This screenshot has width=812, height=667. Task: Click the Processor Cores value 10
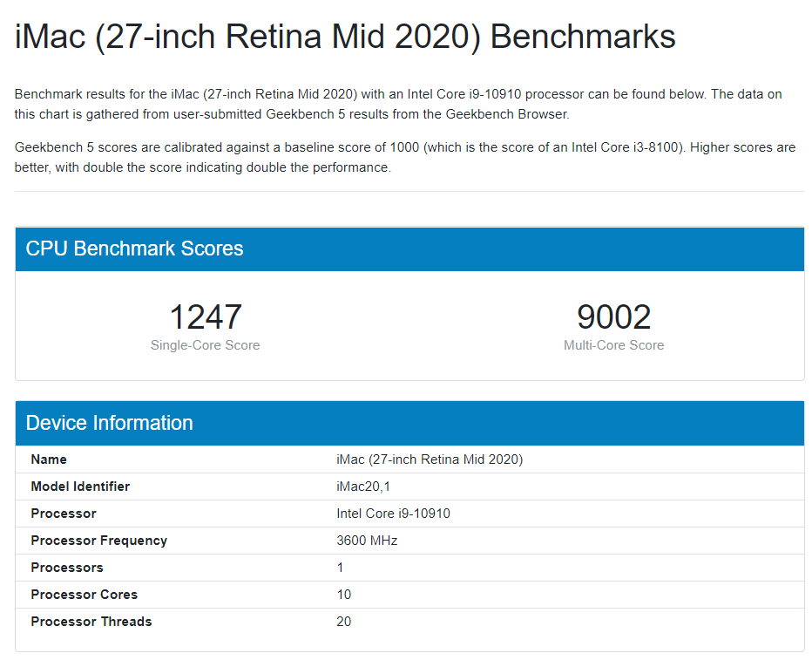(x=344, y=595)
